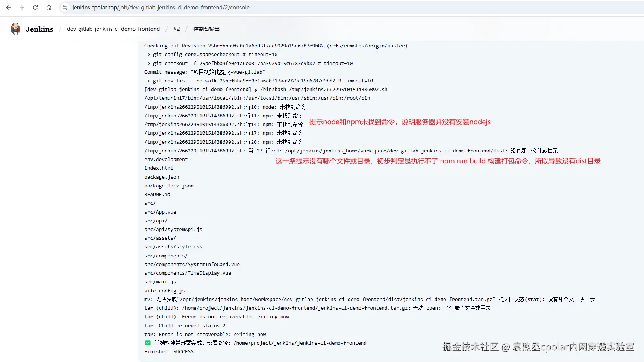Click 'git rev-list --no-walk' line

point(260,81)
